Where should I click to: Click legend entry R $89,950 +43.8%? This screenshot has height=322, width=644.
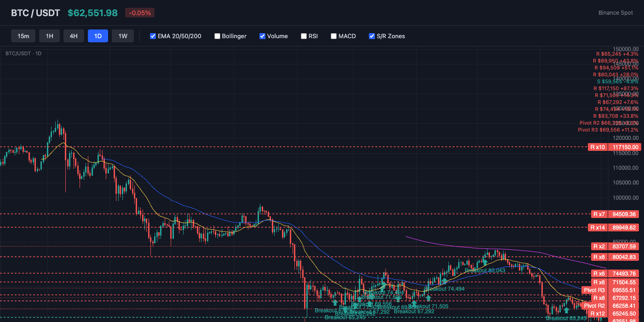615,61
